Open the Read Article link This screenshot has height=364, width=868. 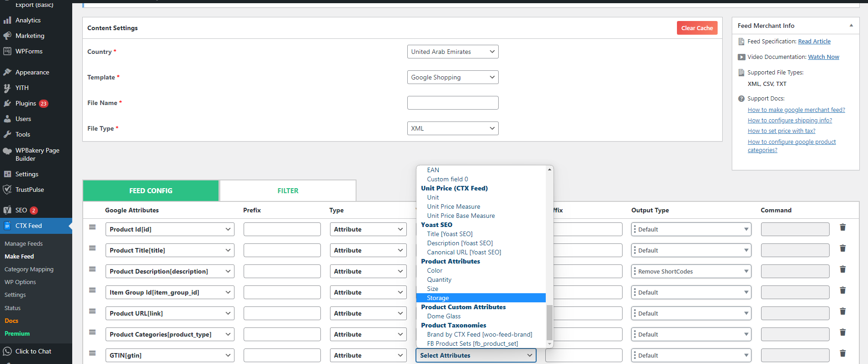tap(814, 41)
